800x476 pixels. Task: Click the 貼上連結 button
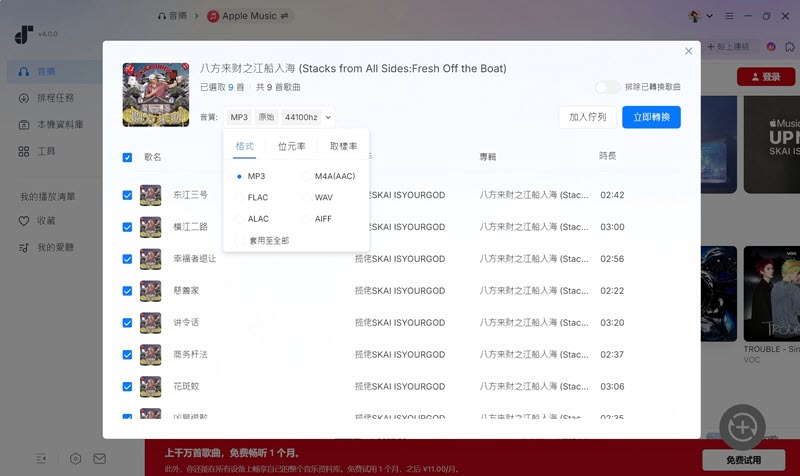[x=728, y=47]
